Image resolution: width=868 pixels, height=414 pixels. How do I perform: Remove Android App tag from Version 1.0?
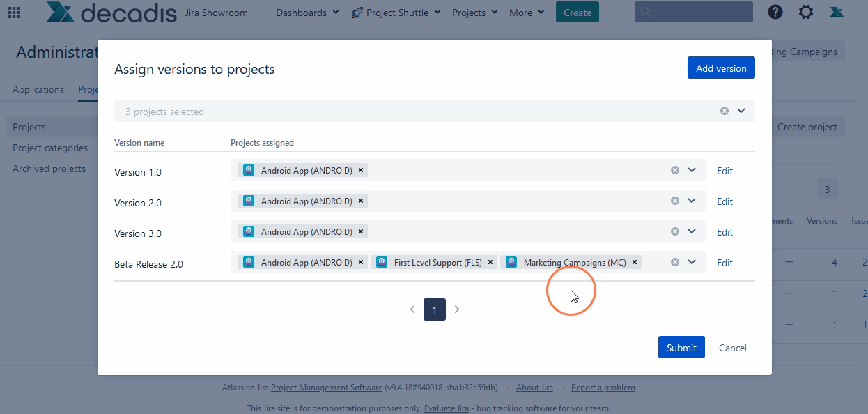click(361, 170)
